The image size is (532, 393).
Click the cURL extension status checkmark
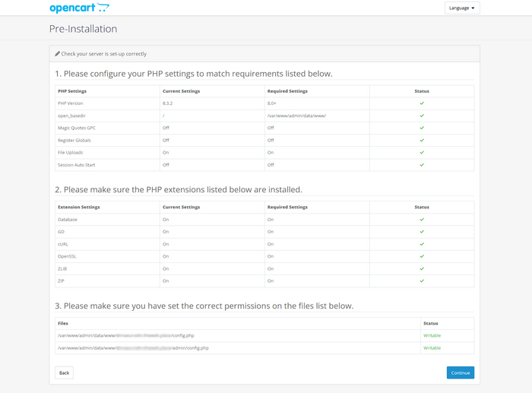(422, 244)
